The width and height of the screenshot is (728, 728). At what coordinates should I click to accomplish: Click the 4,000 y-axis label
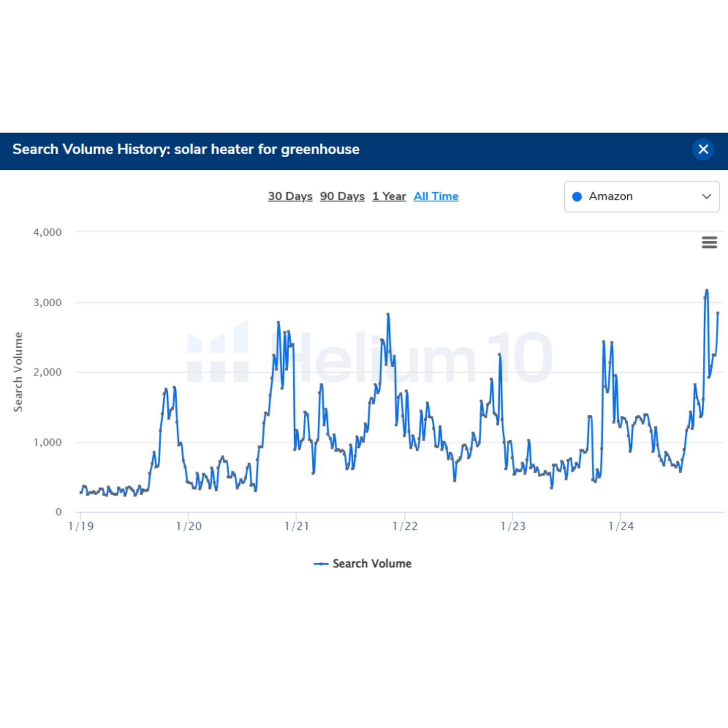47,232
